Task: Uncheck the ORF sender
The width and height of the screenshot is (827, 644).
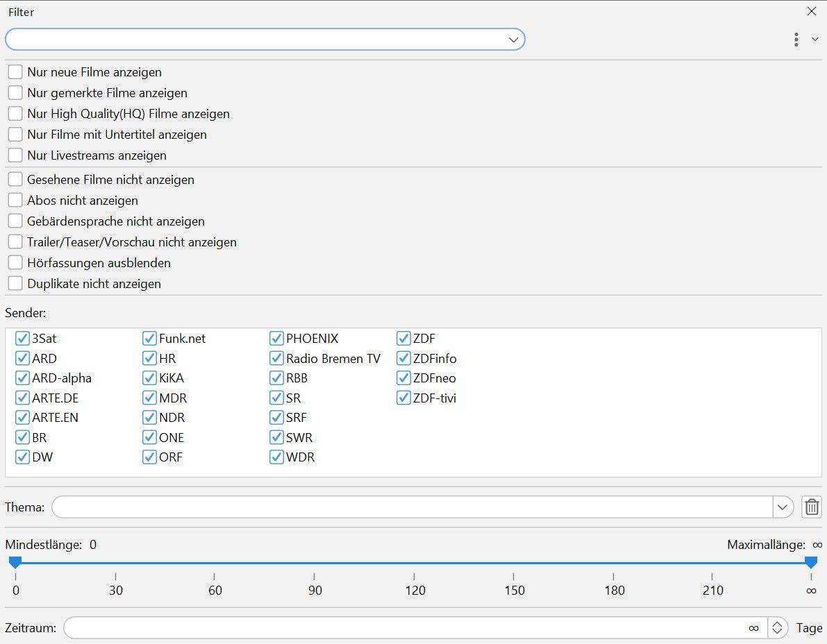Action: click(149, 457)
